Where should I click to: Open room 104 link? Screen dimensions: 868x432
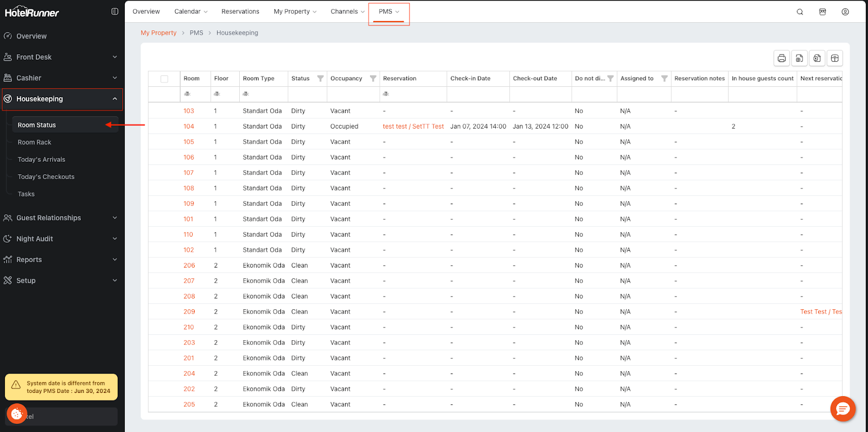pos(188,126)
